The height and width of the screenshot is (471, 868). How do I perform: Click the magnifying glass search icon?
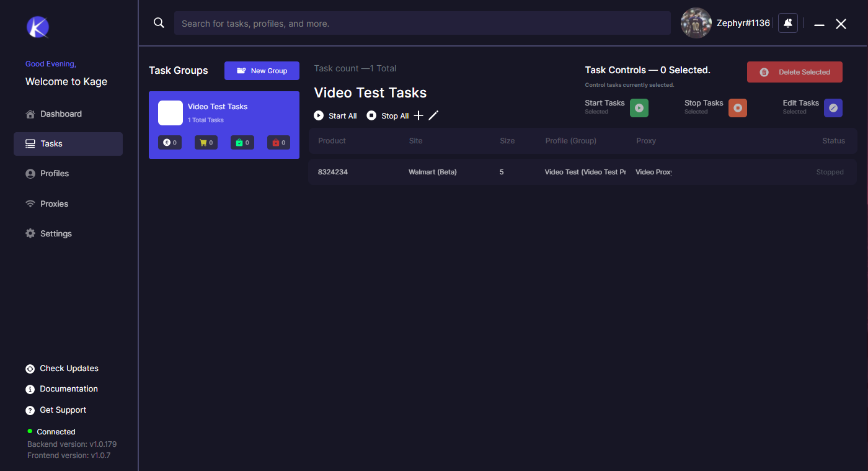tap(159, 23)
